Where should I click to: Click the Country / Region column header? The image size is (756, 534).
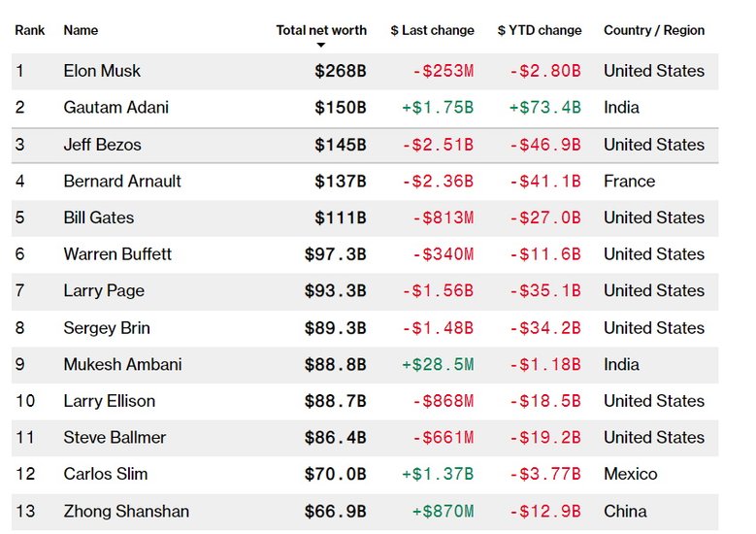[654, 30]
